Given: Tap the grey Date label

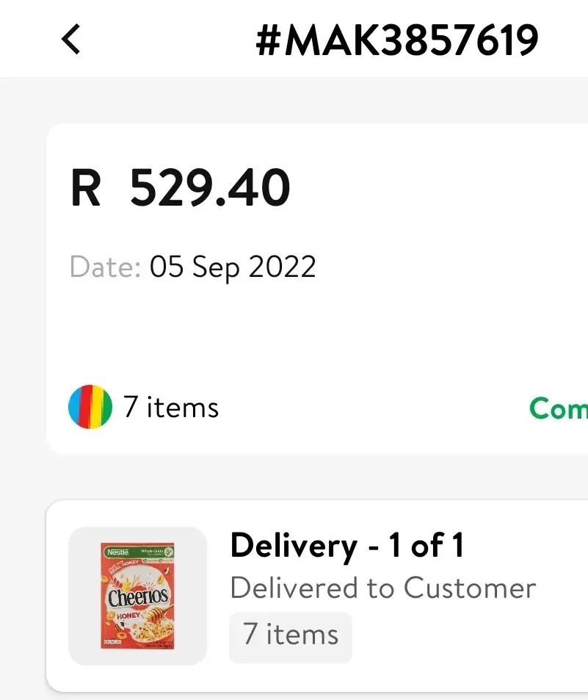Looking at the screenshot, I should tap(105, 267).
